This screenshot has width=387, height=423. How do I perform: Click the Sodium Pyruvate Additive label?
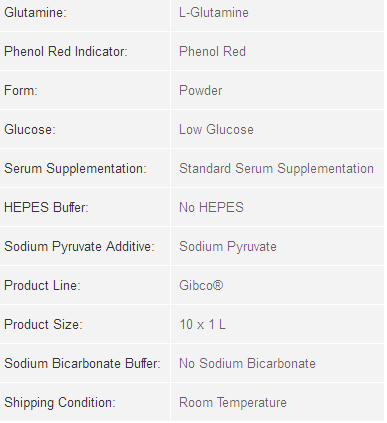pyautogui.click(x=79, y=247)
